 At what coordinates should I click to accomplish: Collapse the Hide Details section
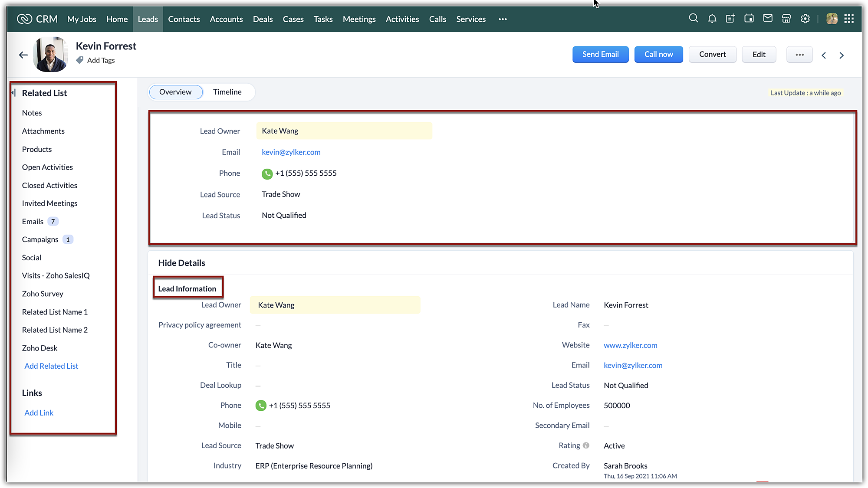tap(181, 263)
